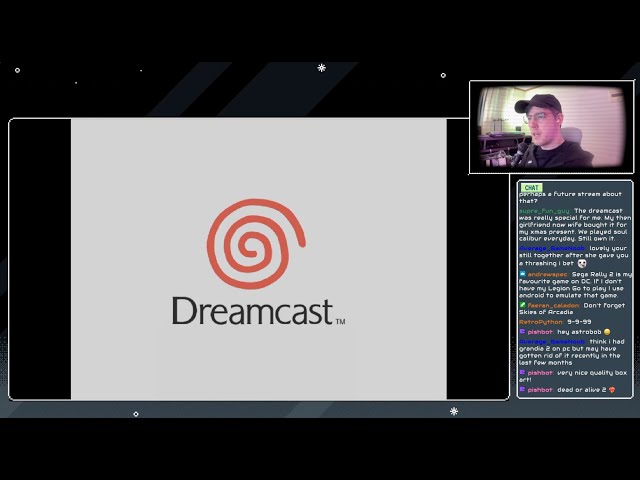Click the "Sega Rally 2 is my" message line
The image size is (640, 480).
[x=601, y=275]
